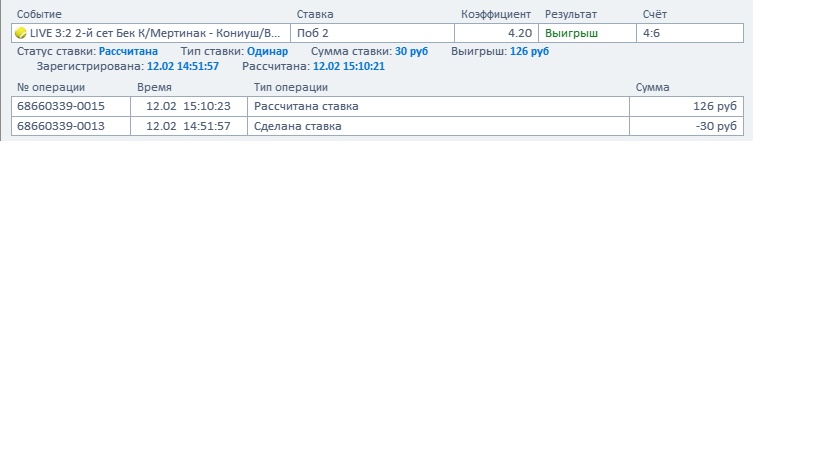This screenshot has height=460, width=819.
Task: Click the 'Событие' column header
Action: coord(39,14)
